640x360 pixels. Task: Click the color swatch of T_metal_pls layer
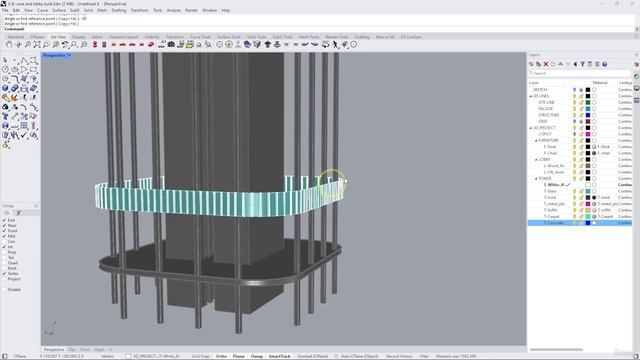pos(588,204)
